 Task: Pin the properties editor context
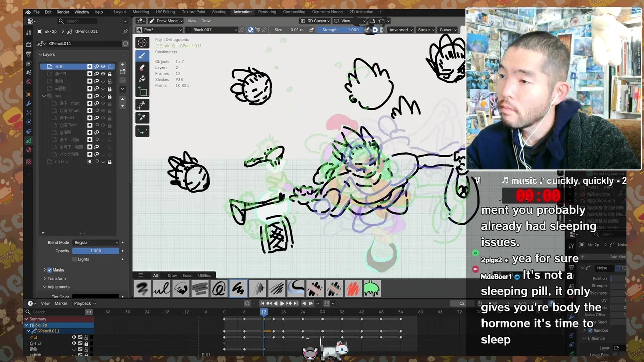(x=125, y=31)
